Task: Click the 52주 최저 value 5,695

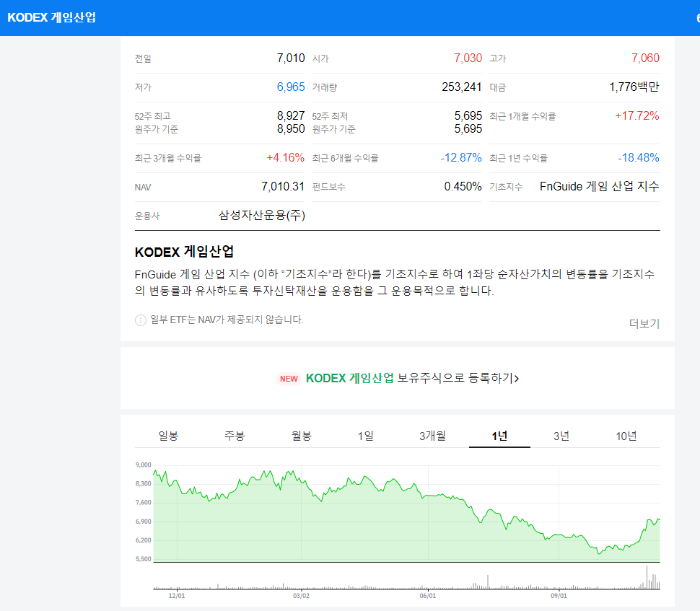Action: 468,116
